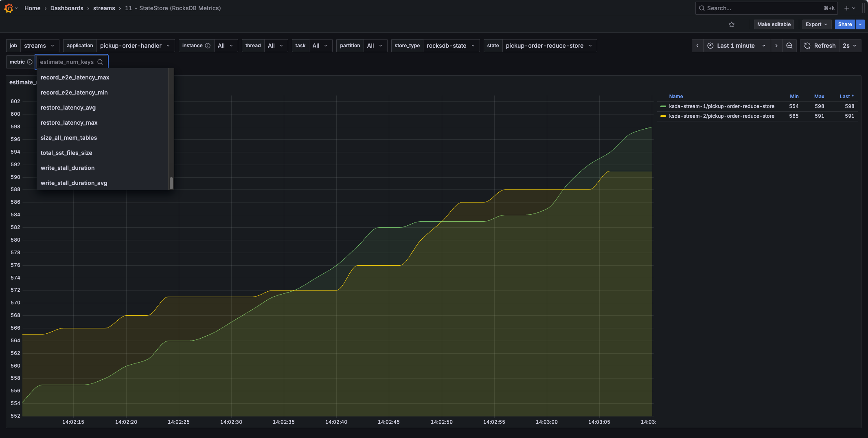Click the instance variable info icon

click(x=208, y=46)
